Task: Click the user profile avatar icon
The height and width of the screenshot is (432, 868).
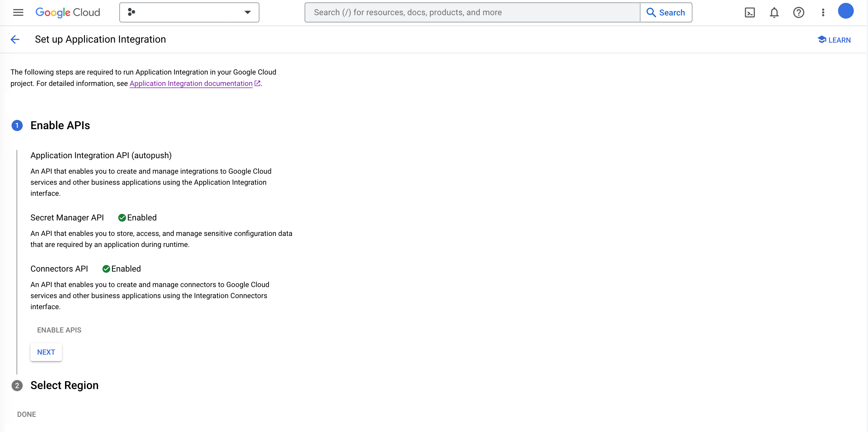Action: point(845,12)
